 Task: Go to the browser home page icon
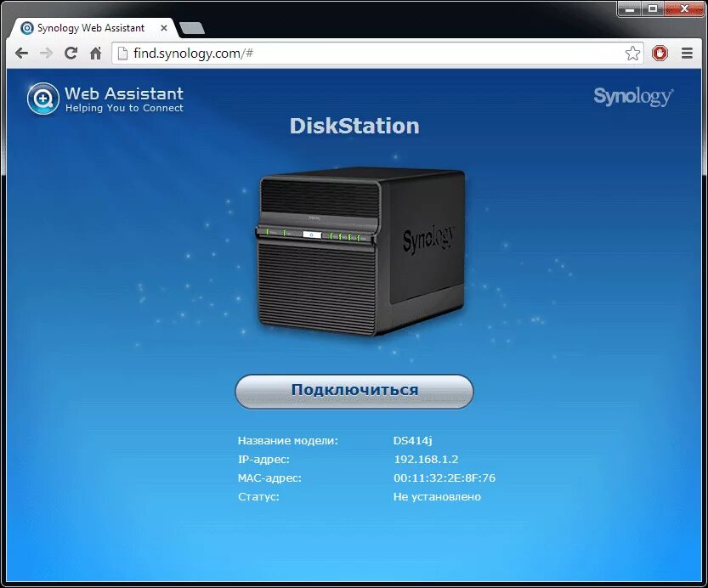click(95, 54)
